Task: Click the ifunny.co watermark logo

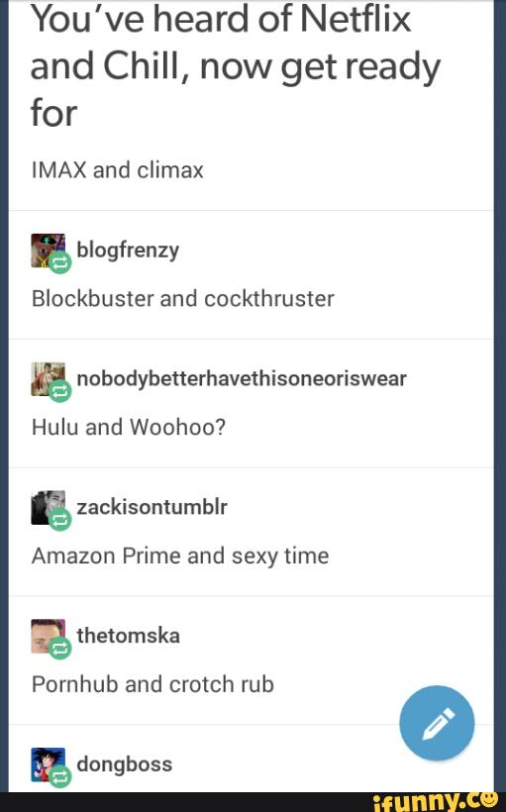Action: click(436, 802)
